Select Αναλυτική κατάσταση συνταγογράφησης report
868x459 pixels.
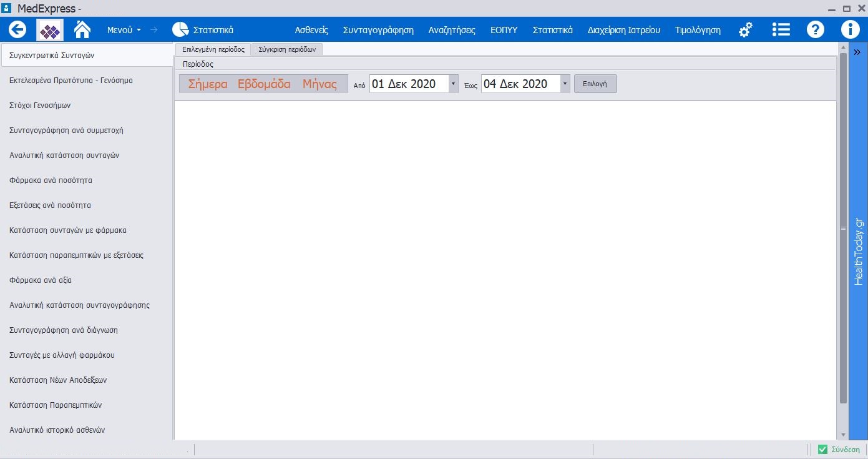pos(86,305)
